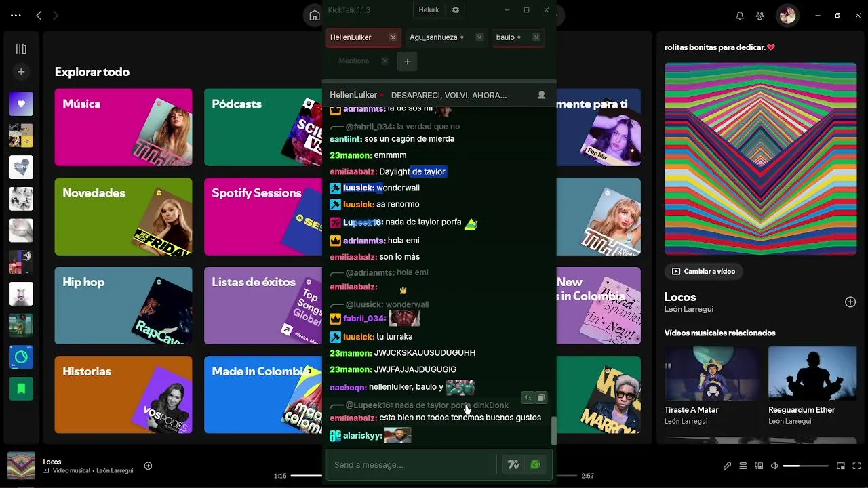Switch to the baulo chat tab
The height and width of the screenshot is (488, 868).
point(505,37)
